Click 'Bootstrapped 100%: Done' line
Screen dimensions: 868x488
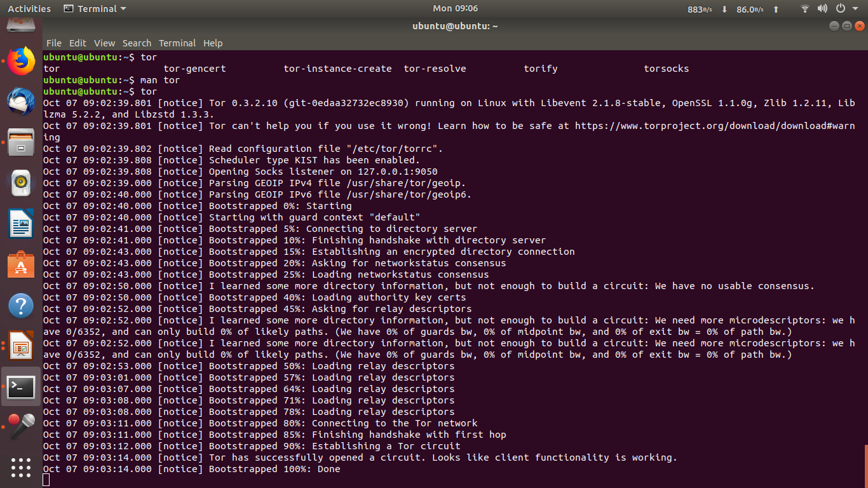(x=275, y=469)
